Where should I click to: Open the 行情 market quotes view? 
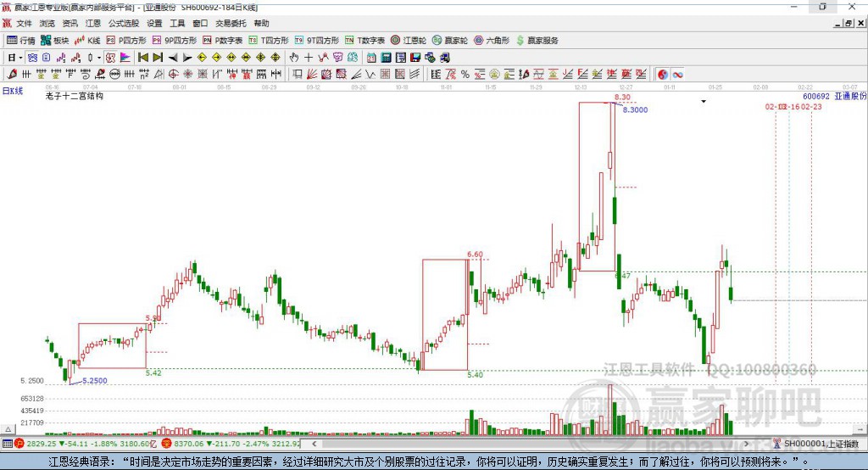coord(20,41)
